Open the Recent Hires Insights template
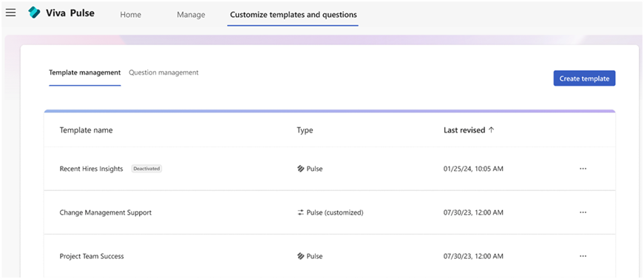The height and width of the screenshot is (279, 644). (91, 169)
